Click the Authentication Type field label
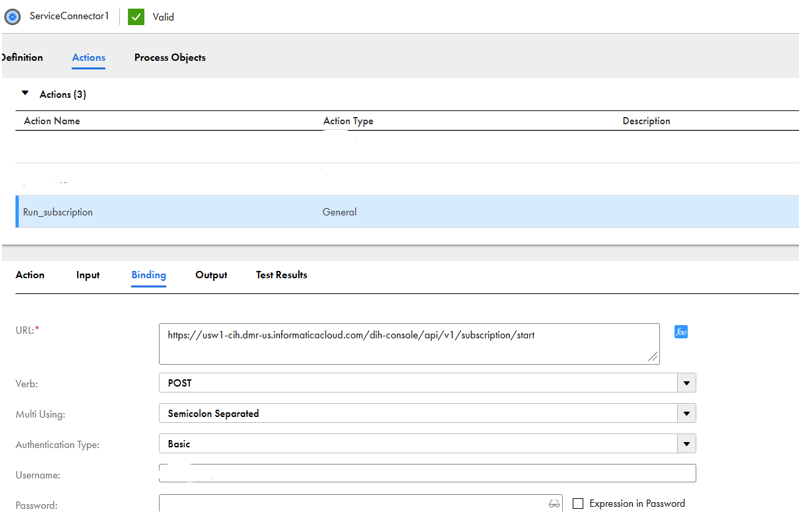The width and height of the screenshot is (799, 525). (x=58, y=445)
